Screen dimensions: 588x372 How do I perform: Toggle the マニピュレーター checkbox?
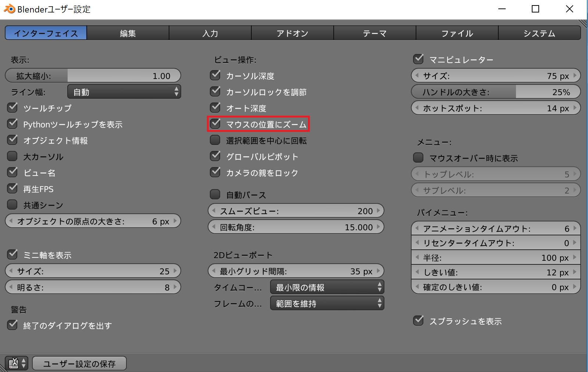point(419,59)
